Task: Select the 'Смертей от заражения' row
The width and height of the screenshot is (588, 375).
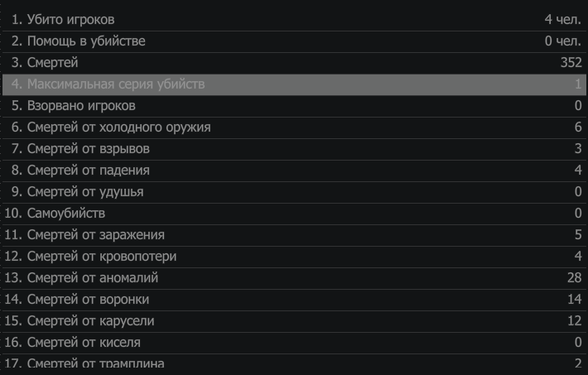Action: [x=294, y=235]
